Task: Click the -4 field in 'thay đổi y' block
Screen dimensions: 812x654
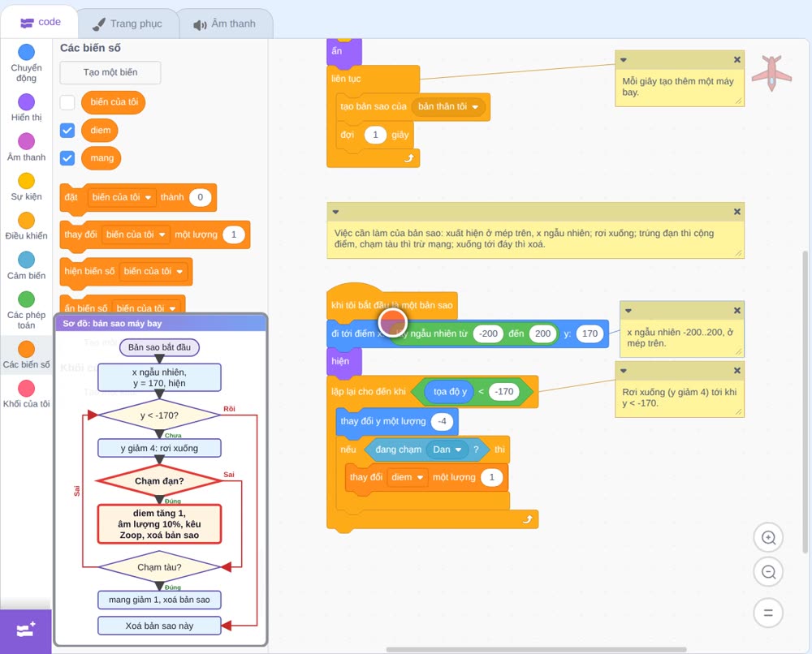Action: [x=442, y=421]
